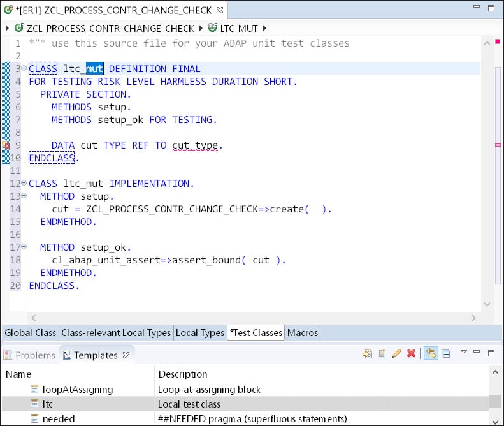Click the error marker on line 9

point(5,145)
